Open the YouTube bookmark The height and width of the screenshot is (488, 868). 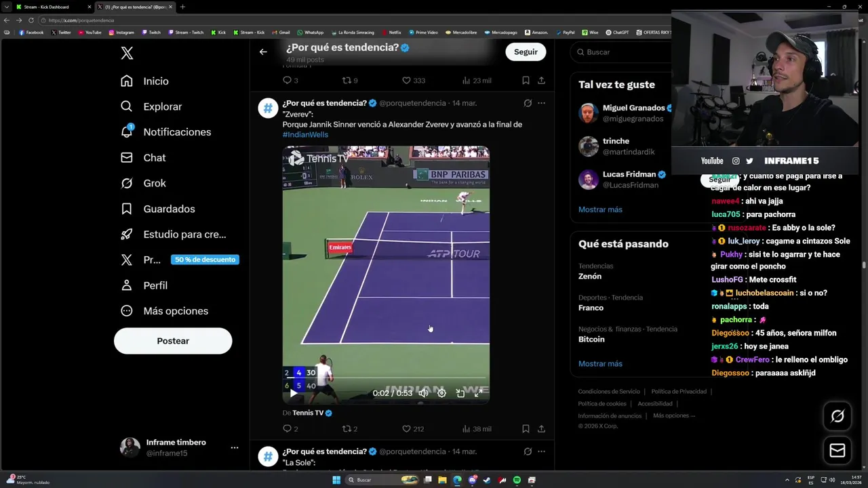pyautogui.click(x=90, y=33)
